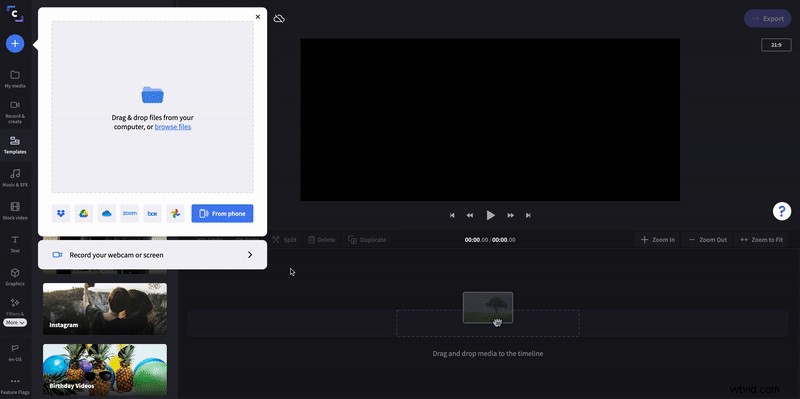The height and width of the screenshot is (399, 800).
Task: Import from Zoom
Action: point(130,214)
